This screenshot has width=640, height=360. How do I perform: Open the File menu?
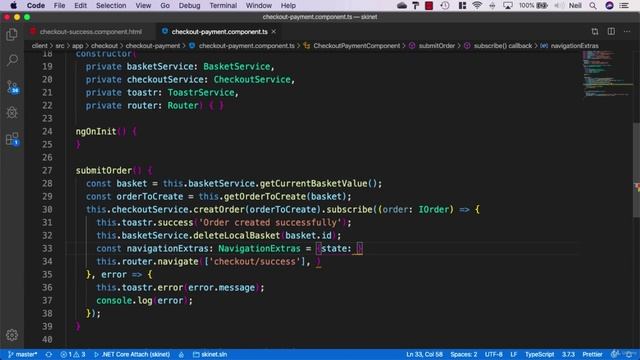[x=59, y=5]
